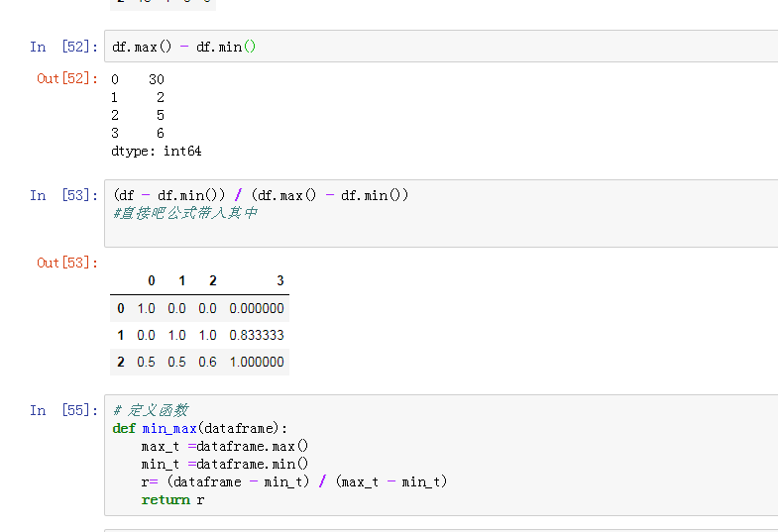The image size is (778, 532).
Task: Click the return r line
Action: click(x=172, y=499)
